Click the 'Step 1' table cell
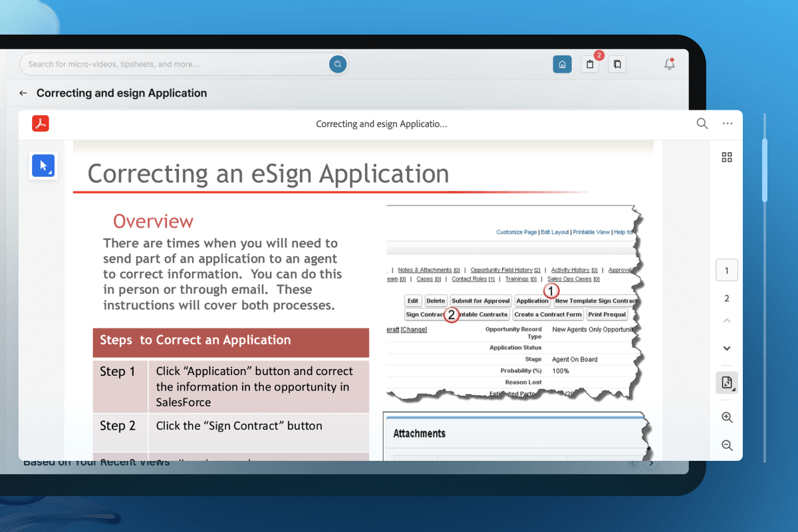The image size is (798, 532). 120,386
